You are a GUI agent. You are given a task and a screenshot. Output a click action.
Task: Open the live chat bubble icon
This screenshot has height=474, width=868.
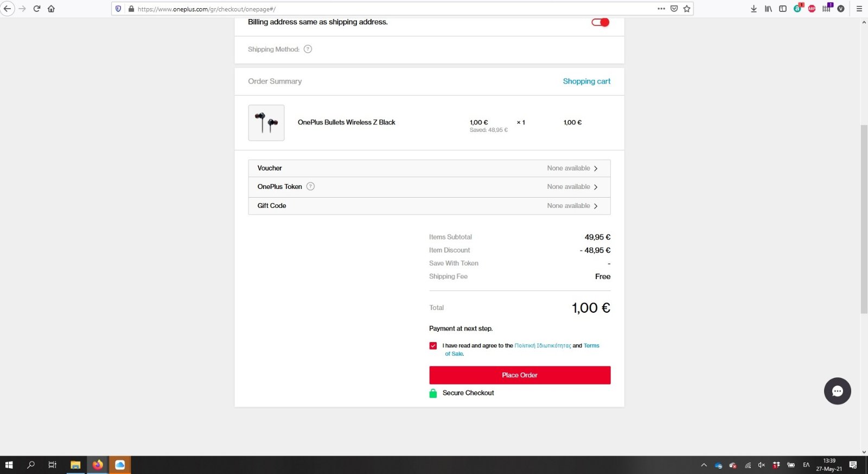[x=837, y=391]
